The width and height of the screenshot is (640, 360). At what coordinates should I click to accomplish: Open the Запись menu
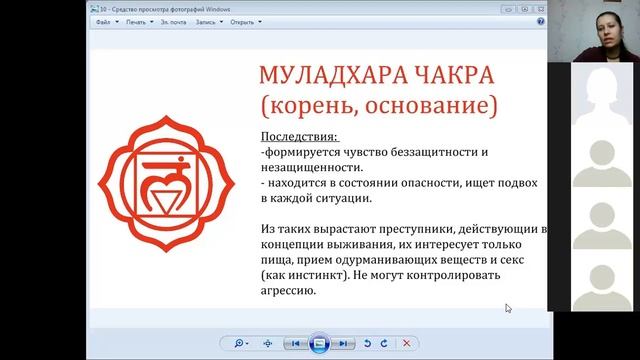click(205, 22)
